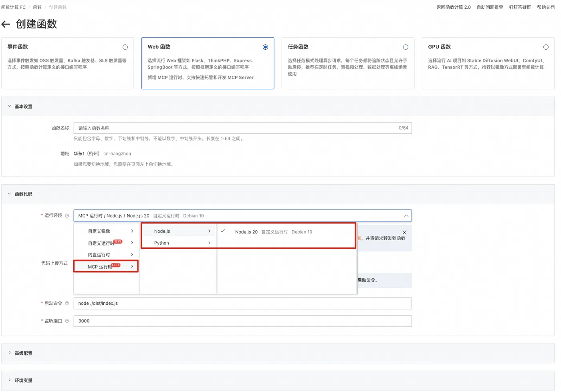Click the 监听端口 input field
The width and height of the screenshot is (561, 392).
tap(242, 321)
